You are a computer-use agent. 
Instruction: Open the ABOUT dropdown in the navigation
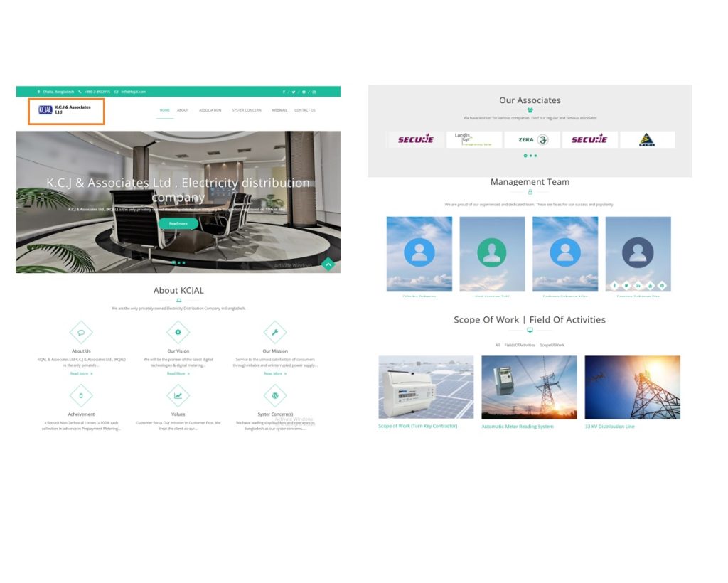pos(183,109)
